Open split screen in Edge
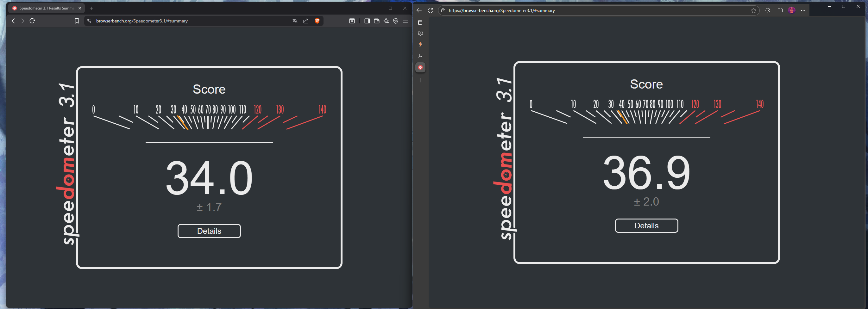This screenshot has width=868, height=309. click(780, 10)
